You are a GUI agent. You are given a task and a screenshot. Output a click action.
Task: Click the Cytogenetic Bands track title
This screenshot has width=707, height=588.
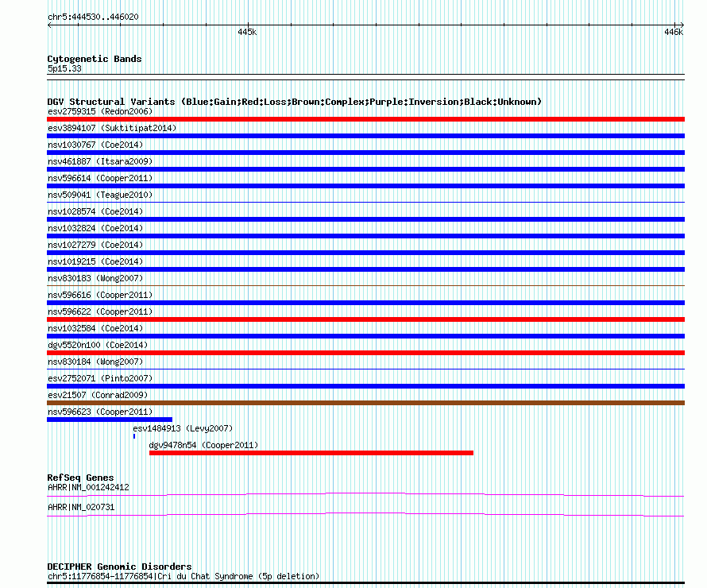(x=95, y=59)
